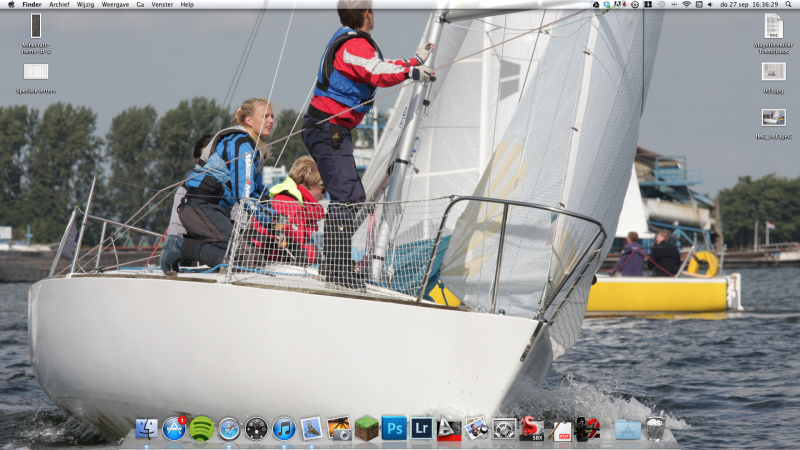Open the Venster menu
Viewport: 800px width, 450px height.
(x=162, y=4)
